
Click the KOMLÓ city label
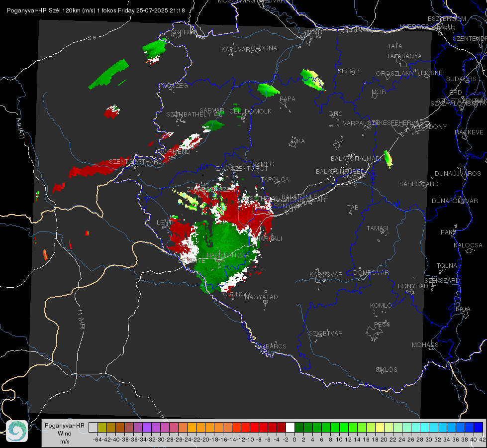click(x=381, y=306)
